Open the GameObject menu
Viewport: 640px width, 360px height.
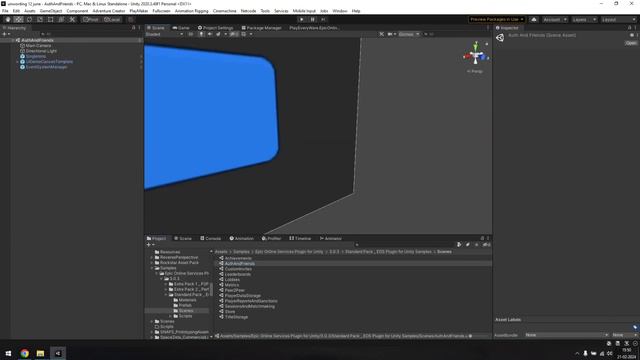click(51, 11)
